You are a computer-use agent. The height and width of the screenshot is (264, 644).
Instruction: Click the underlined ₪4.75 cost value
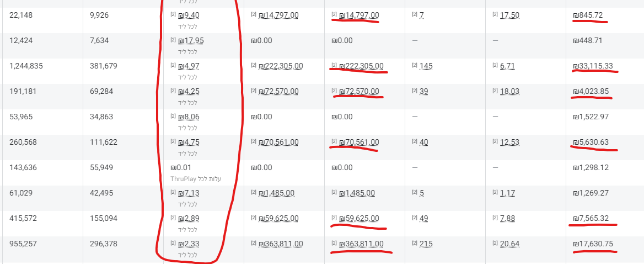pos(189,142)
